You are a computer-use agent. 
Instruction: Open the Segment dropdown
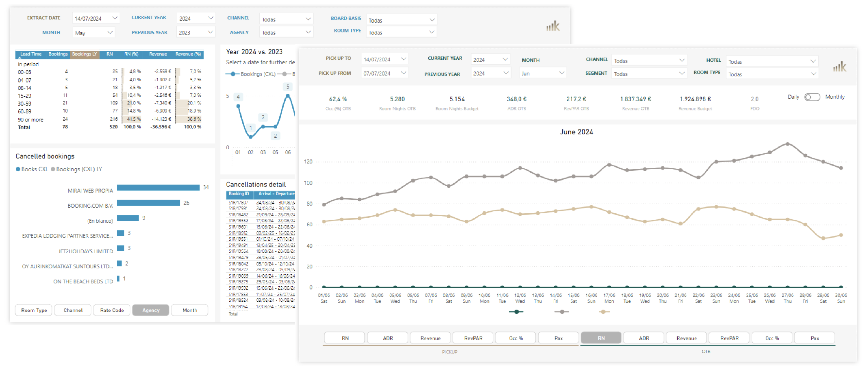(649, 74)
